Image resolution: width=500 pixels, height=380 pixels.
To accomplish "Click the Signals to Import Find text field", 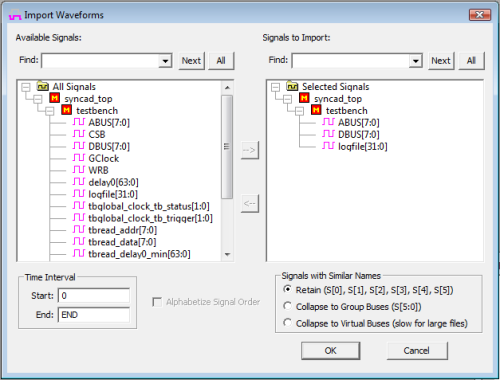I will (351, 61).
